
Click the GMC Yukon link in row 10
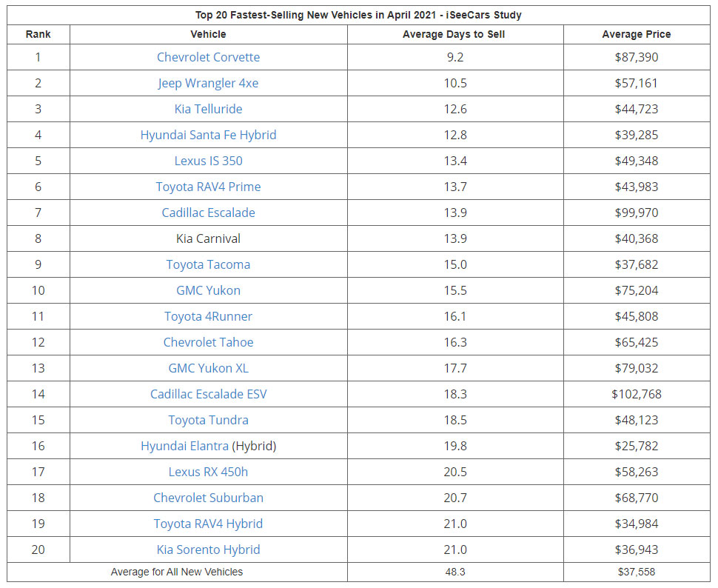[x=208, y=290]
